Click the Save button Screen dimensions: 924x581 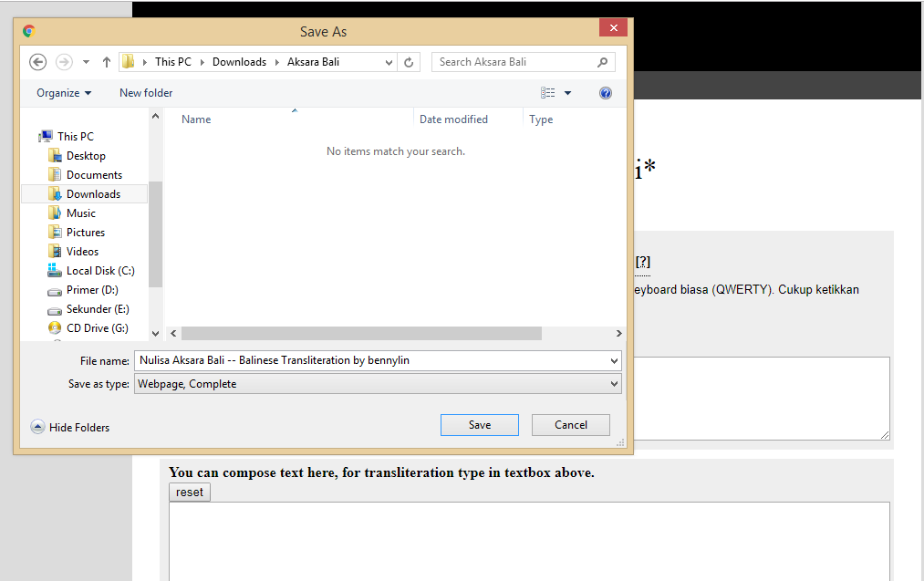tap(480, 425)
